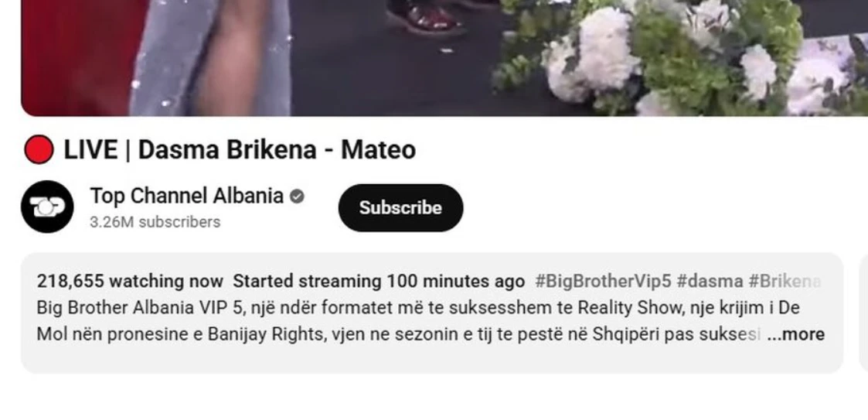Click the partially visible panel at right edge
868x420 pixels.
pos(863,313)
